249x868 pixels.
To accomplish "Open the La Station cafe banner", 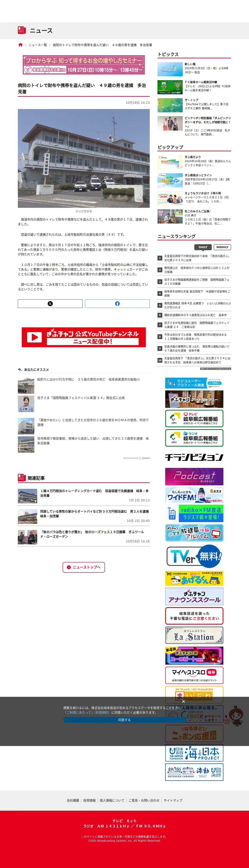I will pyautogui.click(x=194, y=635).
